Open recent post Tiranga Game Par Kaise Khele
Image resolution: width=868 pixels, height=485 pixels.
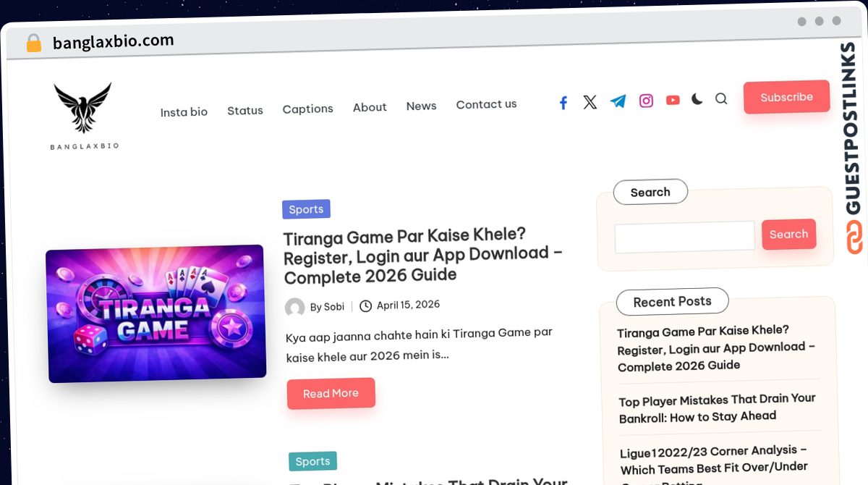point(716,348)
